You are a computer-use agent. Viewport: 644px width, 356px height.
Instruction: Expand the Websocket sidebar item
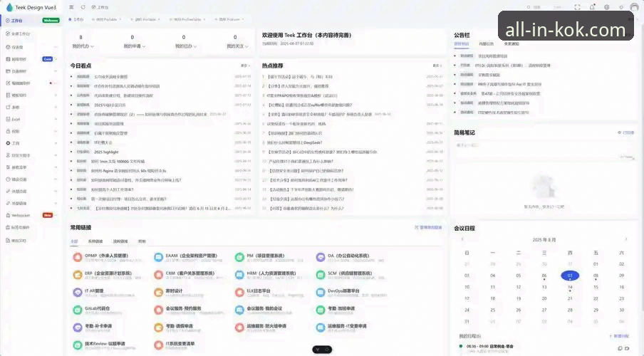(56, 215)
